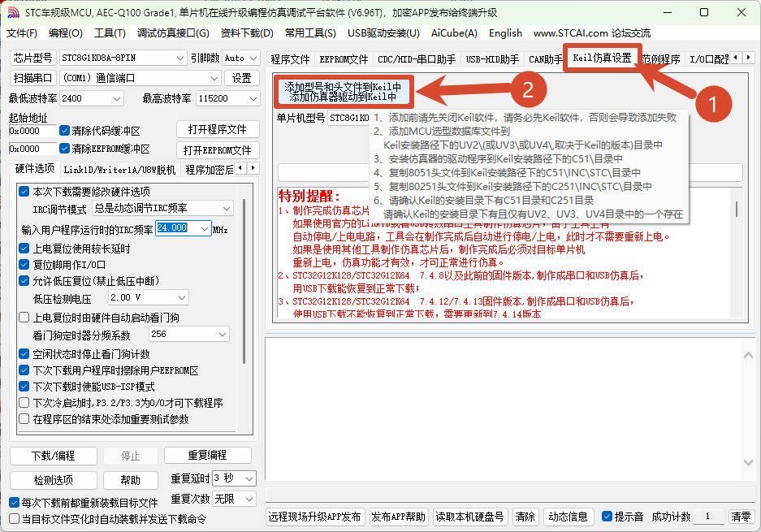Open AiCube(A) menu
Viewport: 761px width, 532px height.
tap(454, 33)
